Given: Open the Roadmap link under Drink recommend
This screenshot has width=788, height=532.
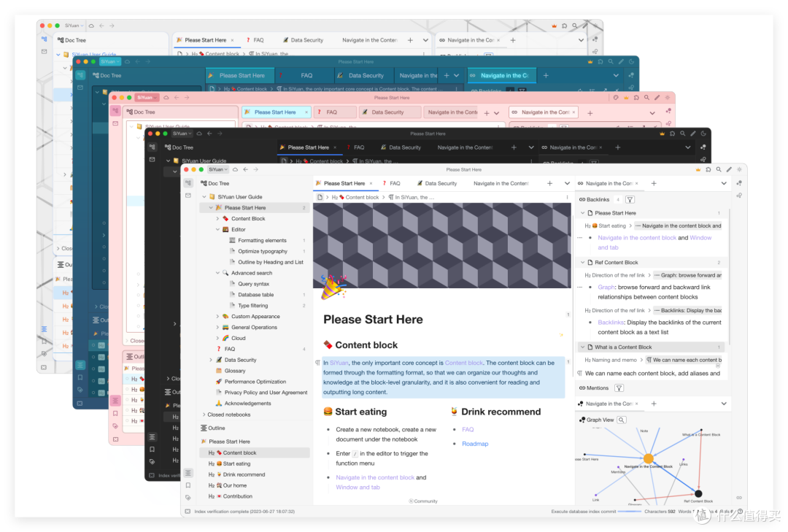Looking at the screenshot, I should click(475, 444).
